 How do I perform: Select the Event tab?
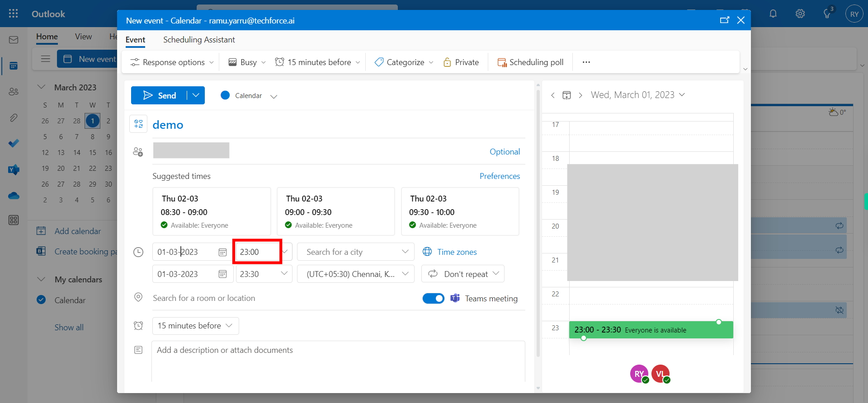(135, 40)
